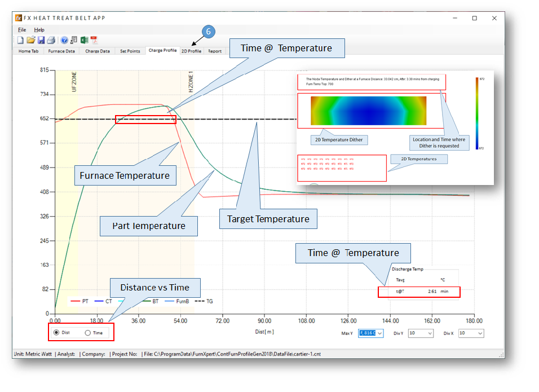Click the PT legend entry
Screen dimensions: 539x392
pos(79,301)
